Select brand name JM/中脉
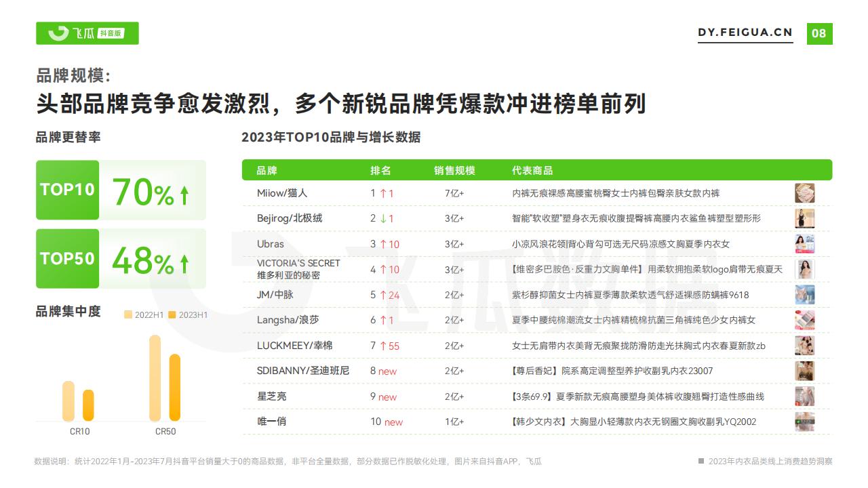 click(x=275, y=295)
